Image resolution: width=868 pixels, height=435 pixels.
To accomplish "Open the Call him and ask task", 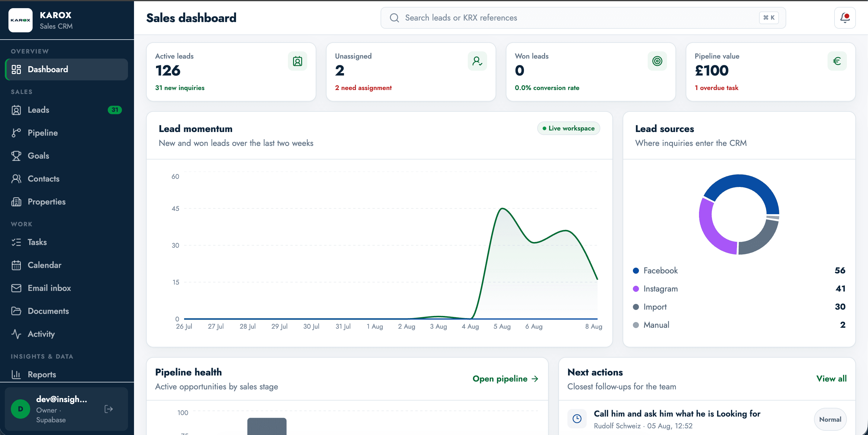I will point(677,414).
